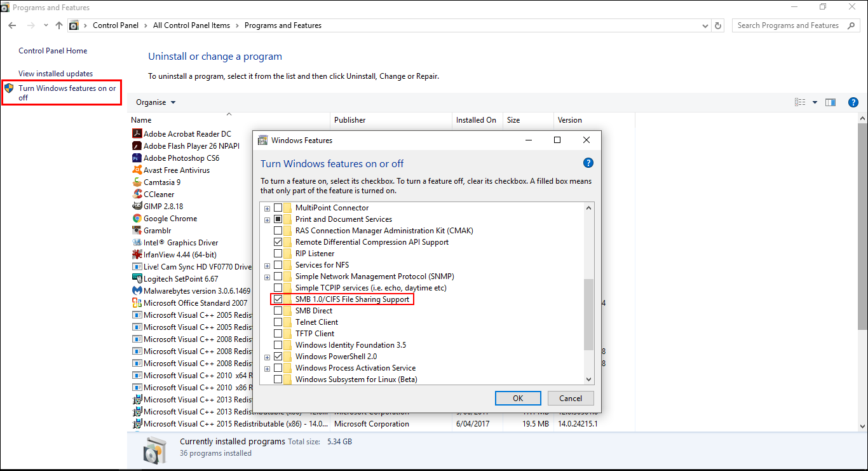The width and height of the screenshot is (868, 471).
Task: Click the Microsoft Office Standard 2007 icon
Action: coord(137,303)
